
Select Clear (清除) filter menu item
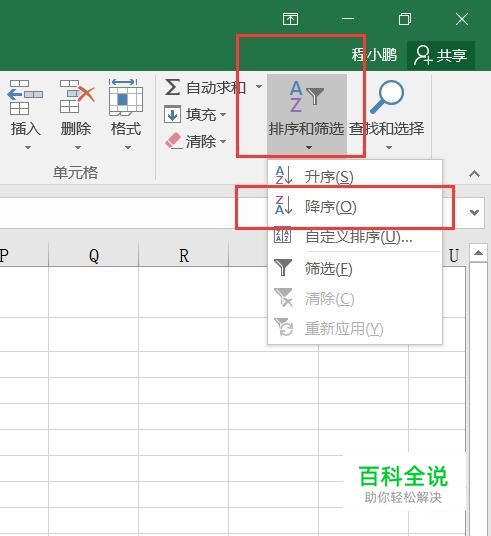click(355, 298)
